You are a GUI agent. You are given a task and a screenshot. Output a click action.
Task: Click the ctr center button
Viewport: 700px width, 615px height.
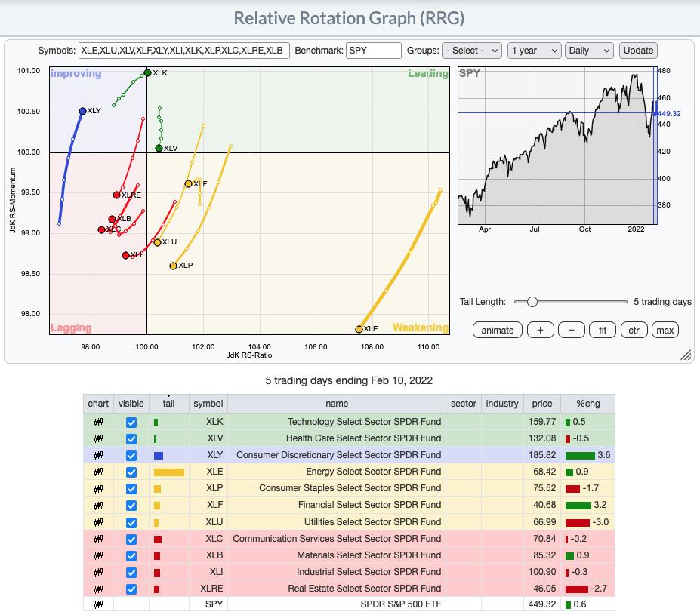[x=634, y=331]
